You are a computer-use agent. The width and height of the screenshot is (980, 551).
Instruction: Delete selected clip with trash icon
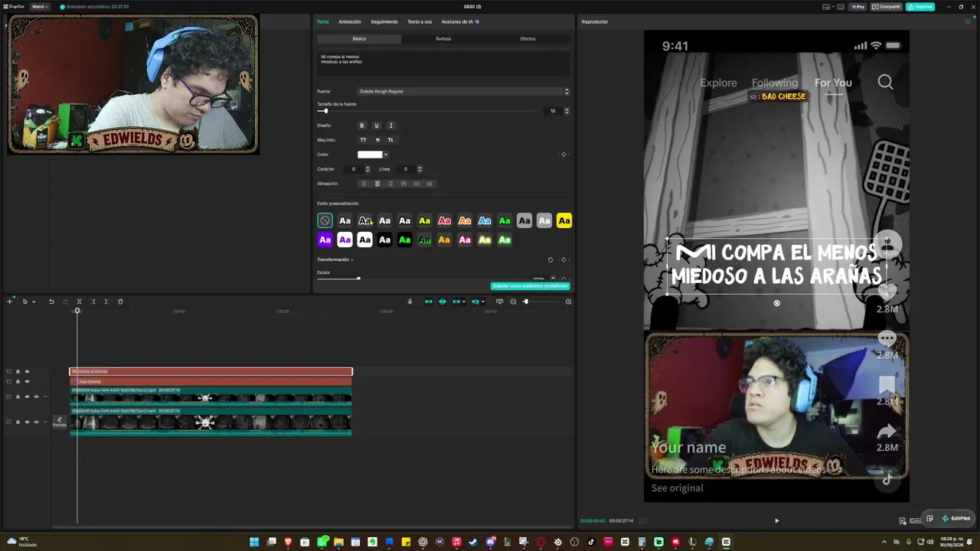(120, 302)
